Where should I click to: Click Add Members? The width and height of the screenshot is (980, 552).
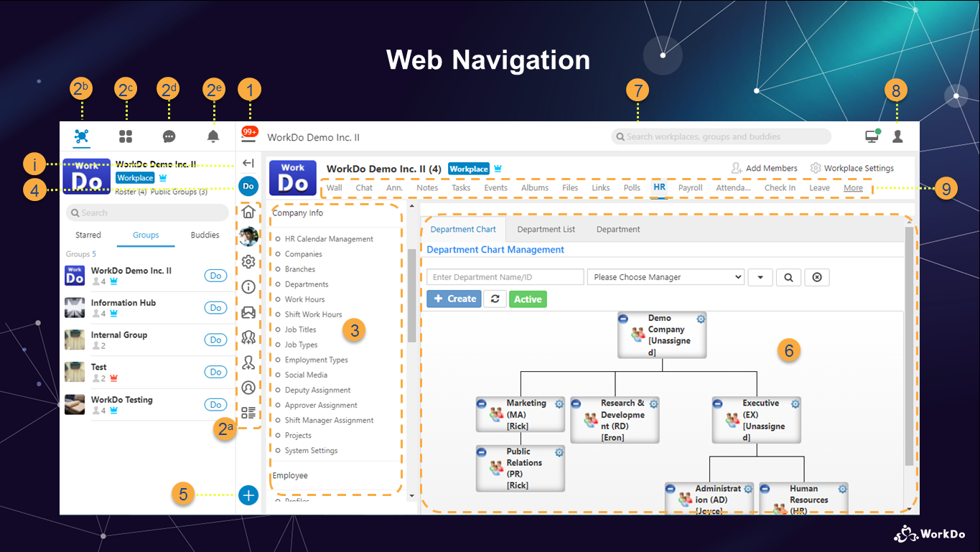(x=764, y=168)
